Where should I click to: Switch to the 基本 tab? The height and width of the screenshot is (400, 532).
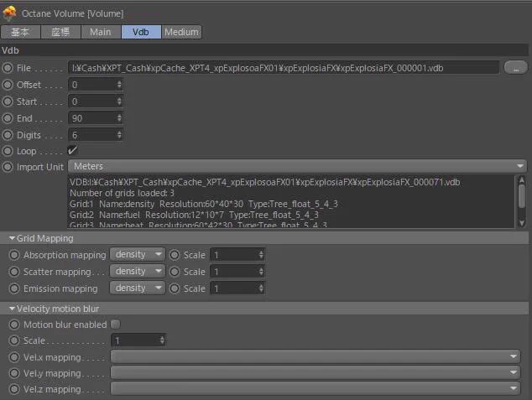pyautogui.click(x=20, y=32)
